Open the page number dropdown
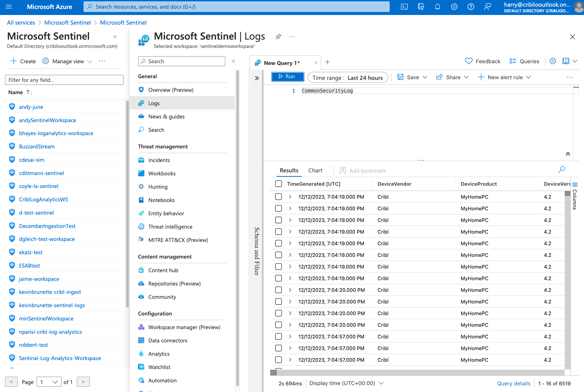Screen dimensions: 584x392 click(49, 382)
